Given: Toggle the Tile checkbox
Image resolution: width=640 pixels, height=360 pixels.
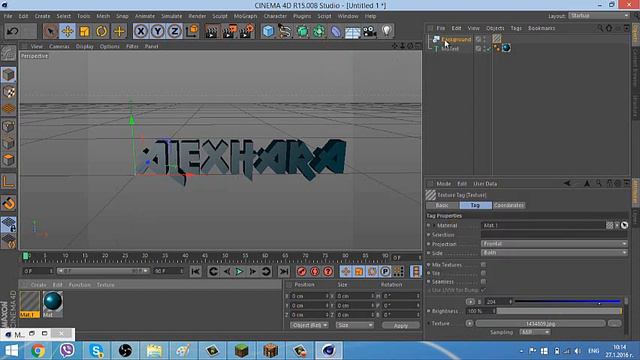Looking at the screenshot, I should point(483,273).
